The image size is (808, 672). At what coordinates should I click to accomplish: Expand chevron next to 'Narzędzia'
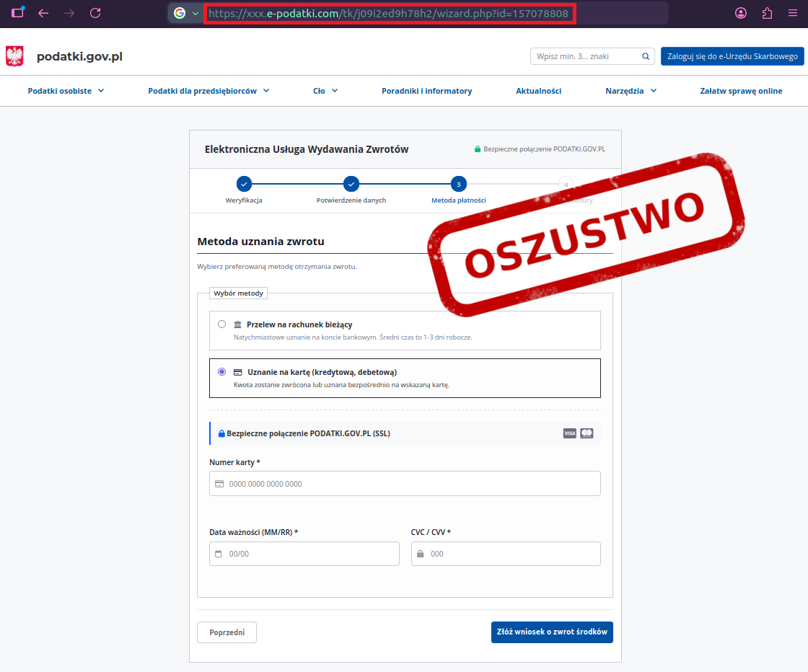point(654,91)
